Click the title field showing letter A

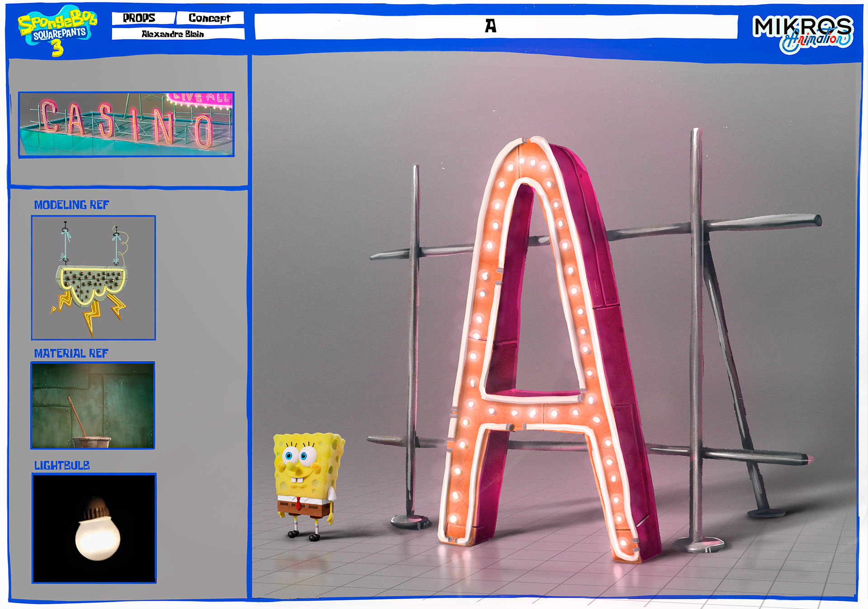491,26
